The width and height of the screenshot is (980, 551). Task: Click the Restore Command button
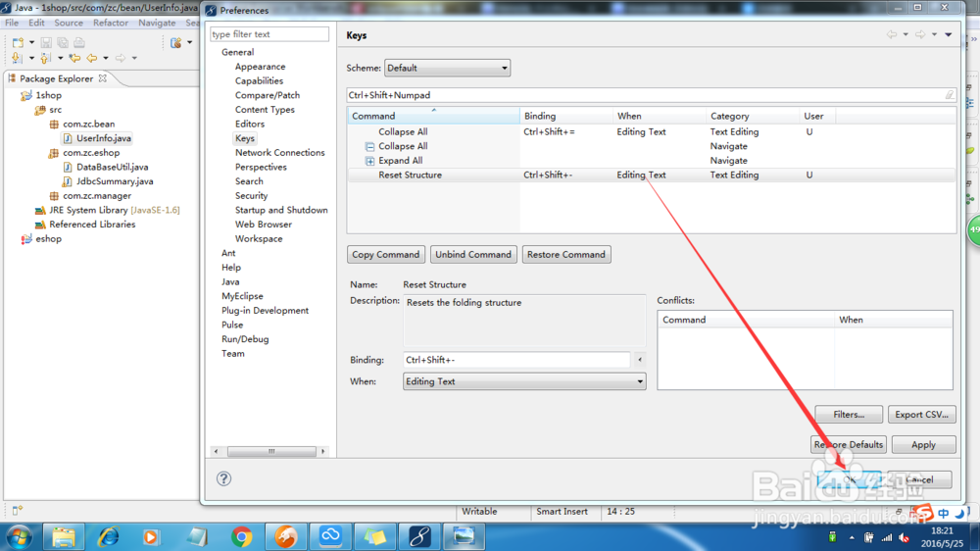pyautogui.click(x=566, y=255)
